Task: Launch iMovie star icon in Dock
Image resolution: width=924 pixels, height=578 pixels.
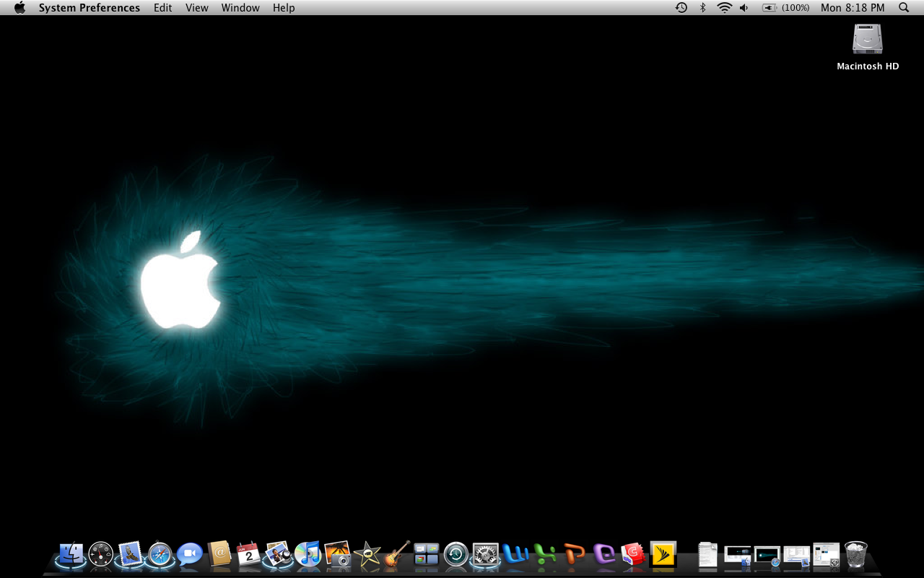Action: click(x=367, y=554)
